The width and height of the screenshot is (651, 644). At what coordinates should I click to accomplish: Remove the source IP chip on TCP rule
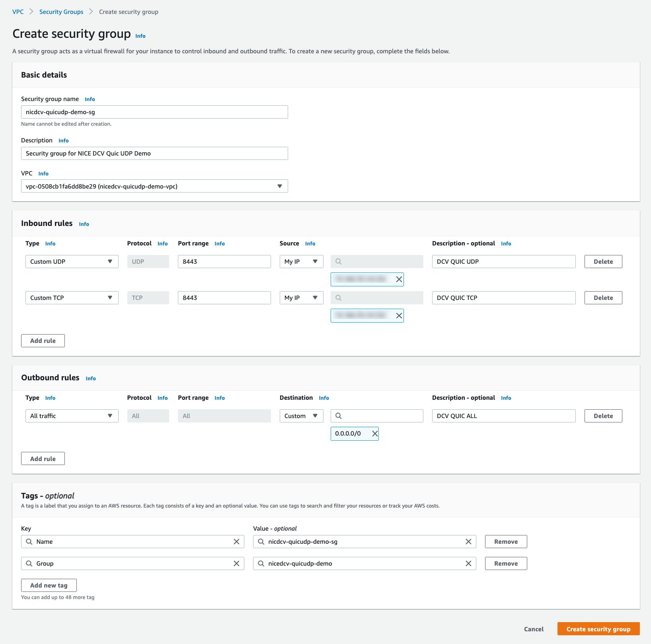click(399, 315)
